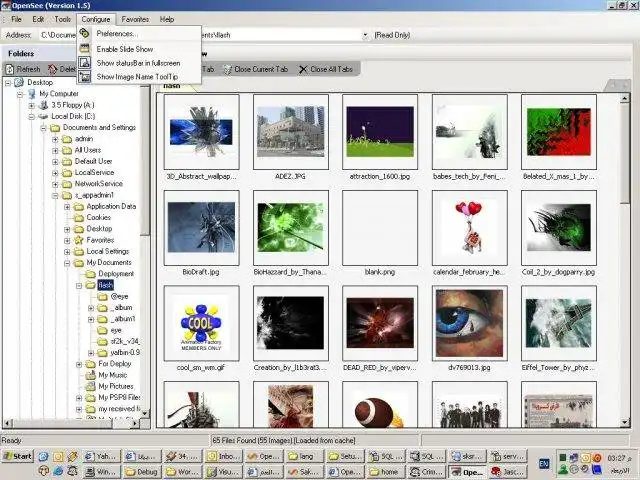Open the Favorites menu
Image resolution: width=640 pixels, height=480 pixels.
pos(135,19)
